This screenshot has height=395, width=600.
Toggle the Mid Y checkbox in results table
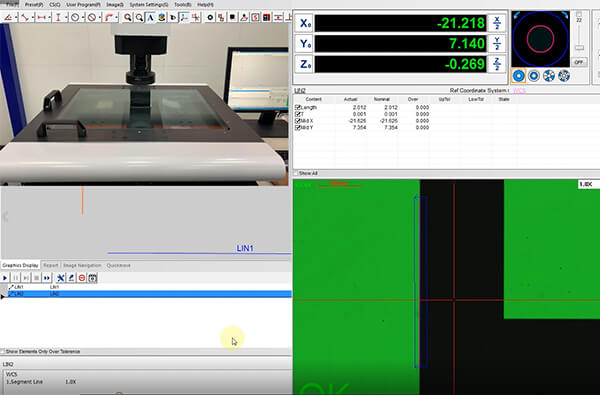coord(298,127)
